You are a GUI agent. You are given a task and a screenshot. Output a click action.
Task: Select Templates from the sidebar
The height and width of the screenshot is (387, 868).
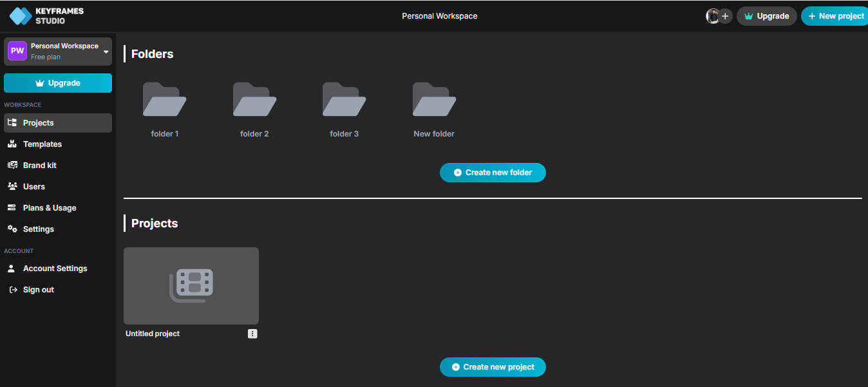[x=41, y=144]
